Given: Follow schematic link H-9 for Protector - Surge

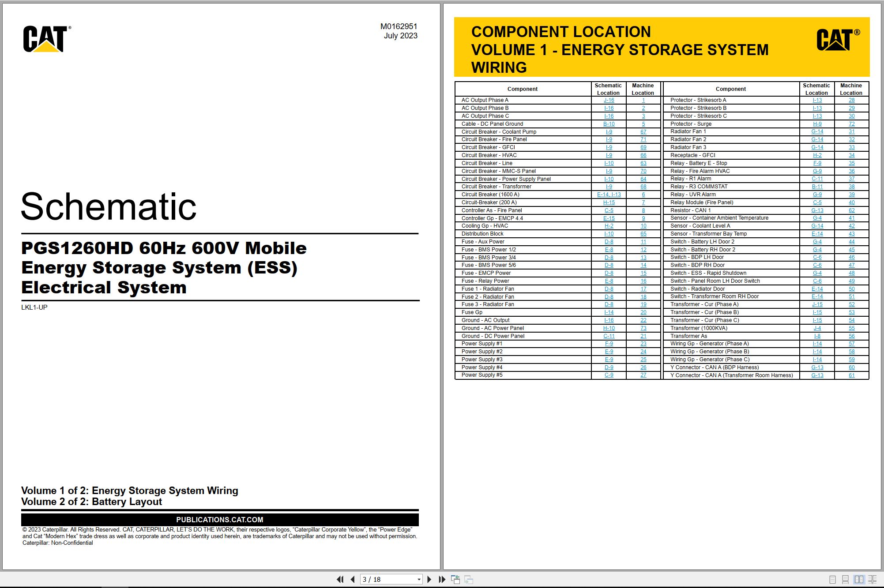Looking at the screenshot, I should (817, 124).
